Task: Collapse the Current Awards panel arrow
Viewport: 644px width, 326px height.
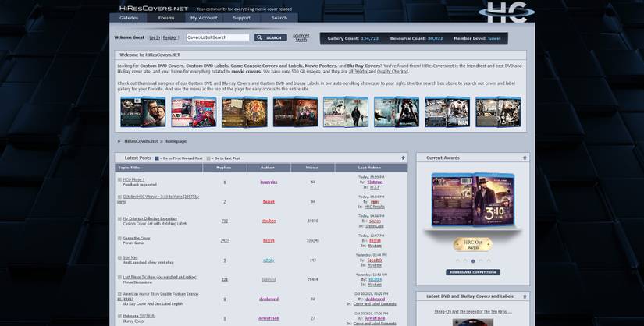Action: (x=525, y=158)
